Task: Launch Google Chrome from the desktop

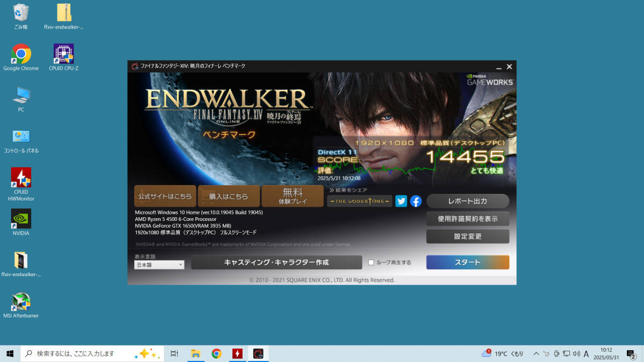Action: pos(21,57)
